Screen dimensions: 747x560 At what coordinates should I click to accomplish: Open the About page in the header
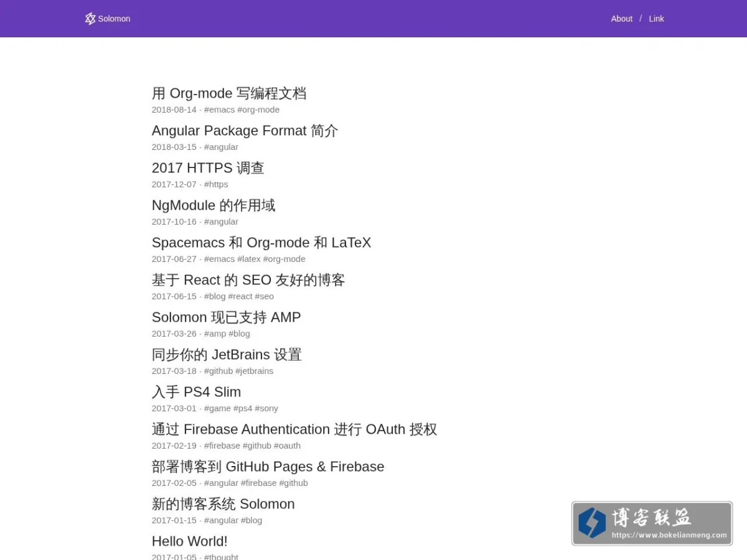pyautogui.click(x=621, y=19)
